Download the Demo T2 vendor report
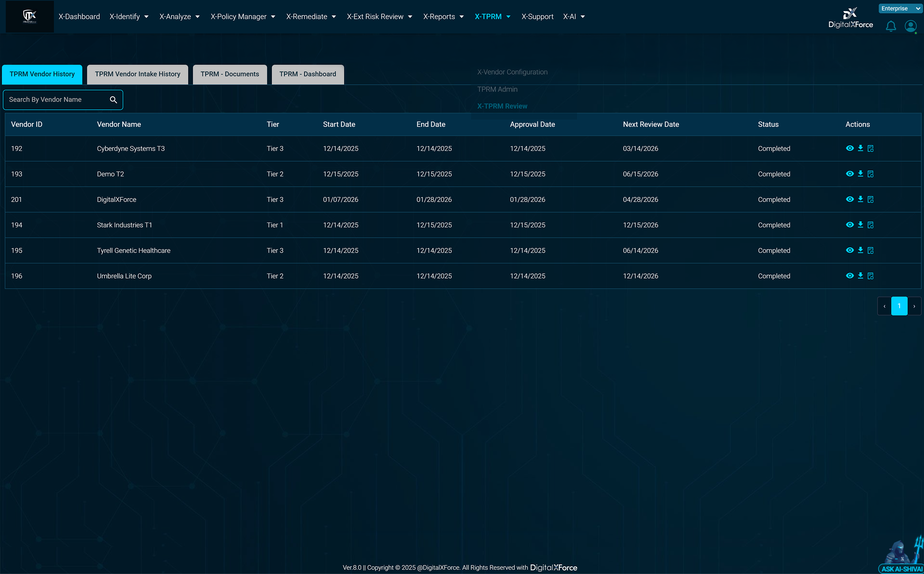The image size is (924, 574). click(x=860, y=174)
